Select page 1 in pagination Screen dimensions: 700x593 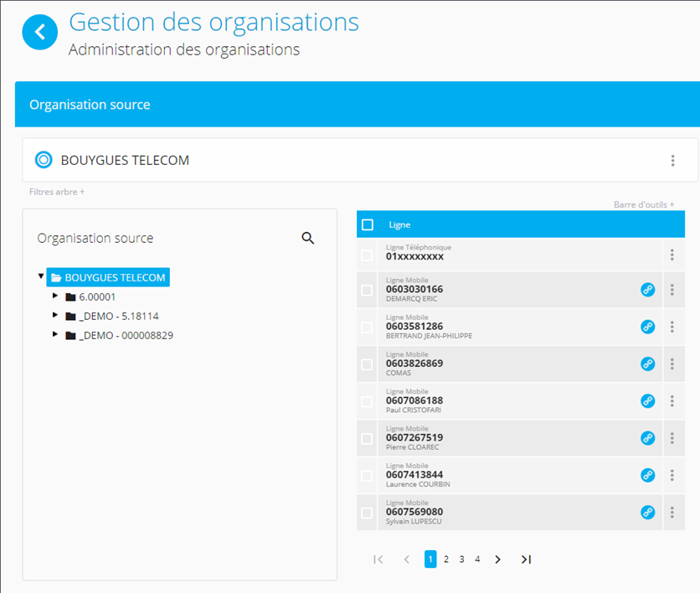pos(430,559)
